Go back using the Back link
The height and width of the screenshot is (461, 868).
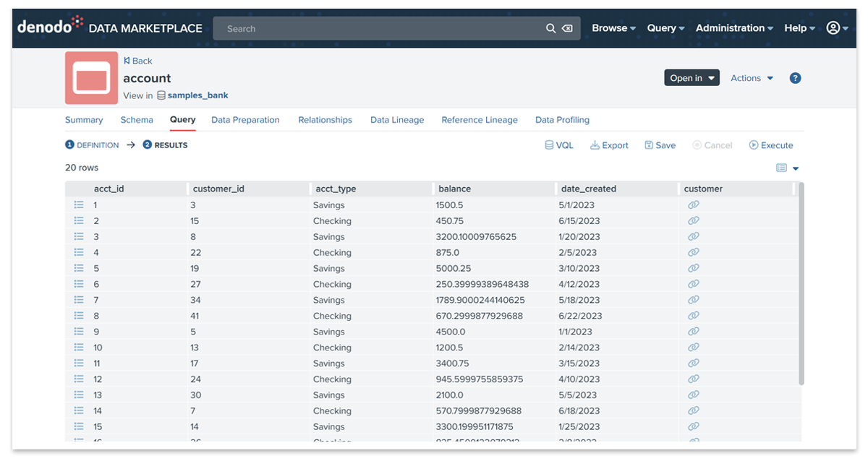[137, 61]
